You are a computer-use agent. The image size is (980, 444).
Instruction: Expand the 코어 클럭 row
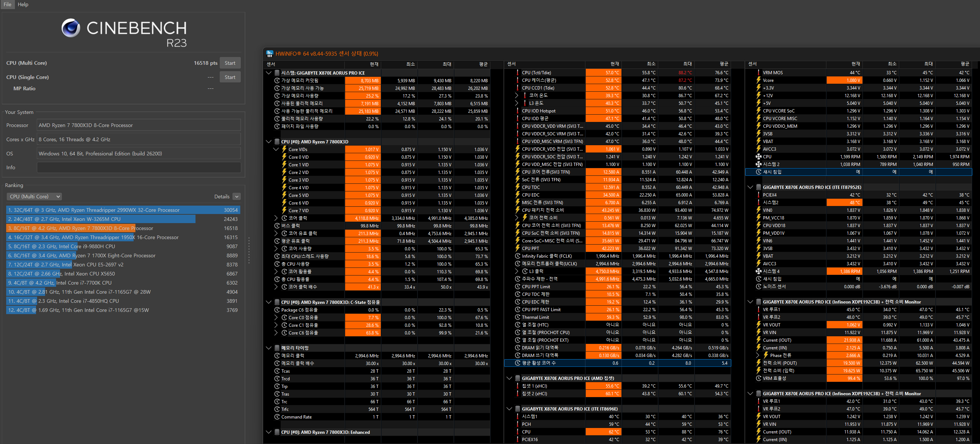[276, 218]
